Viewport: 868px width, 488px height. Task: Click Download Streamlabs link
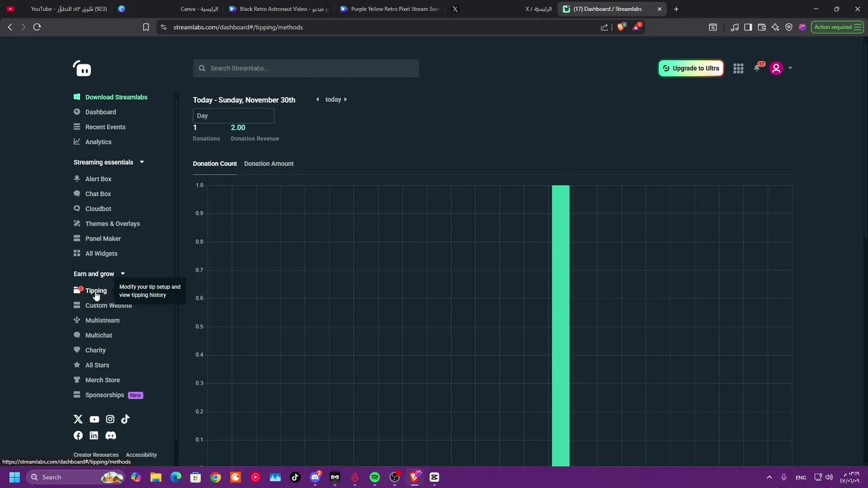116,98
